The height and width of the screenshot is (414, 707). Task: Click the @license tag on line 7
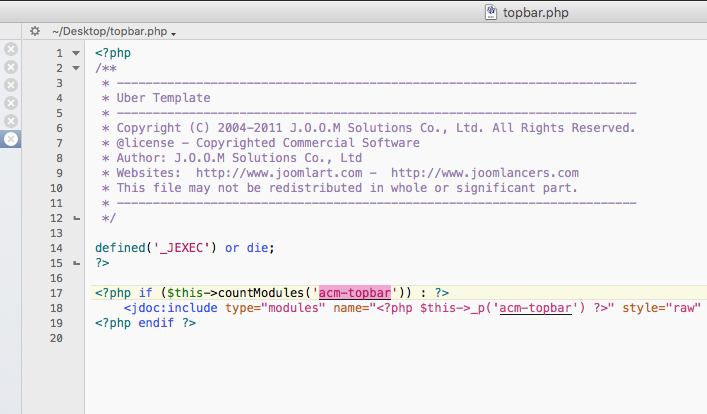click(145, 143)
